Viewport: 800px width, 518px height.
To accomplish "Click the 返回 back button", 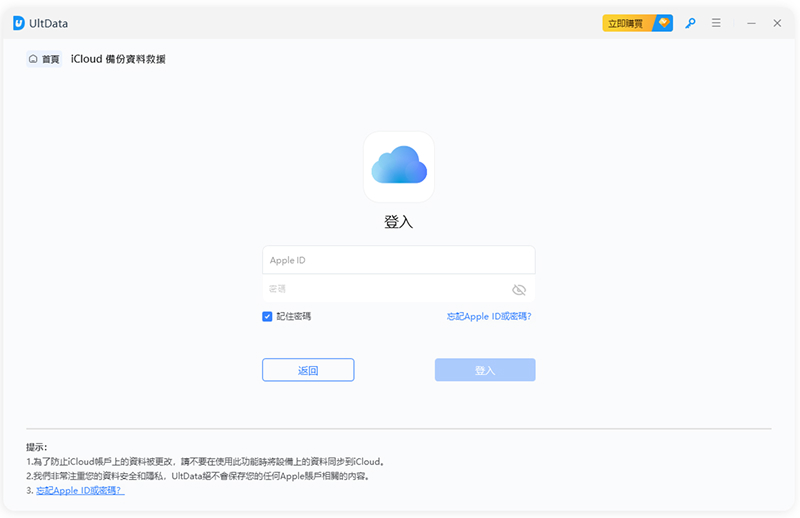I will point(308,370).
